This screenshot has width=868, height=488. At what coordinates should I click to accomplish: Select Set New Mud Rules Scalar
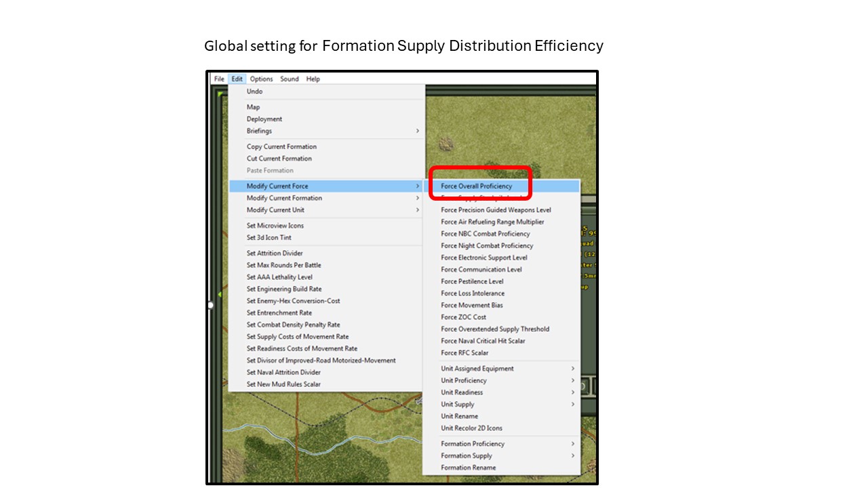pos(327,384)
